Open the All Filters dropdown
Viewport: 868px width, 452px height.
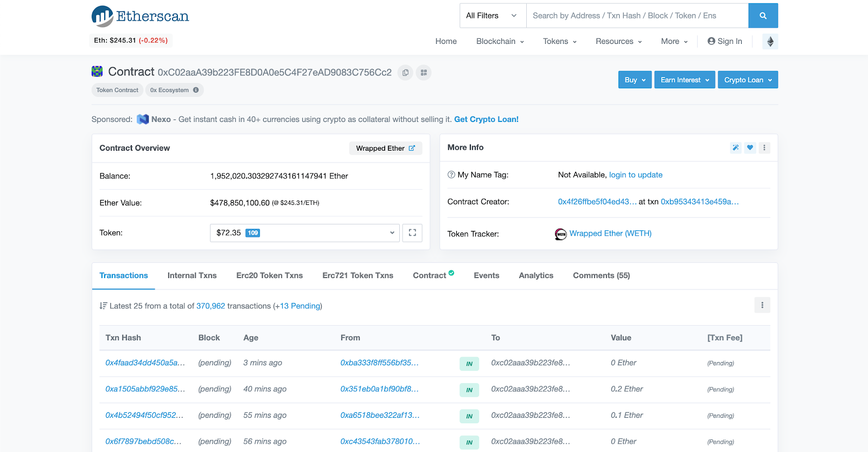493,16
